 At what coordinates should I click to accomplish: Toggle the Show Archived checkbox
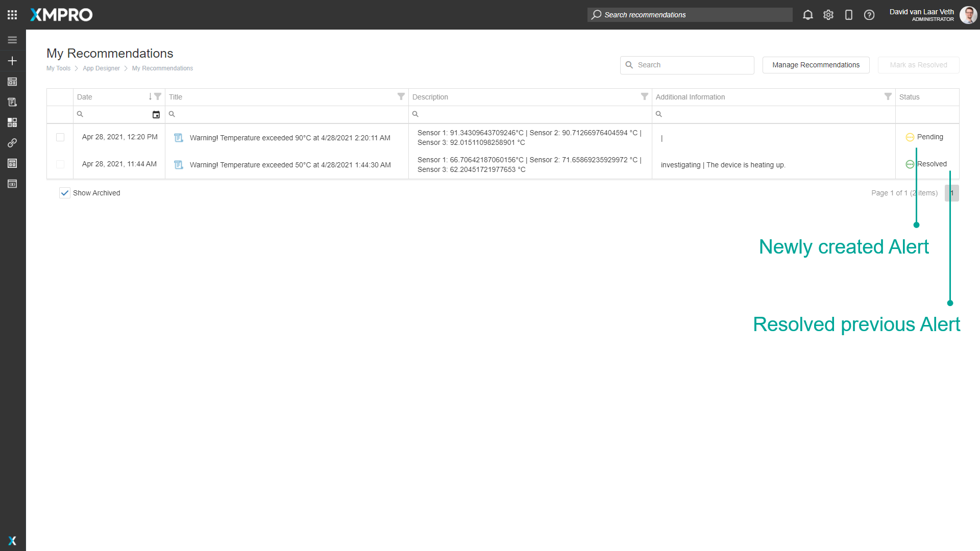pos(64,193)
